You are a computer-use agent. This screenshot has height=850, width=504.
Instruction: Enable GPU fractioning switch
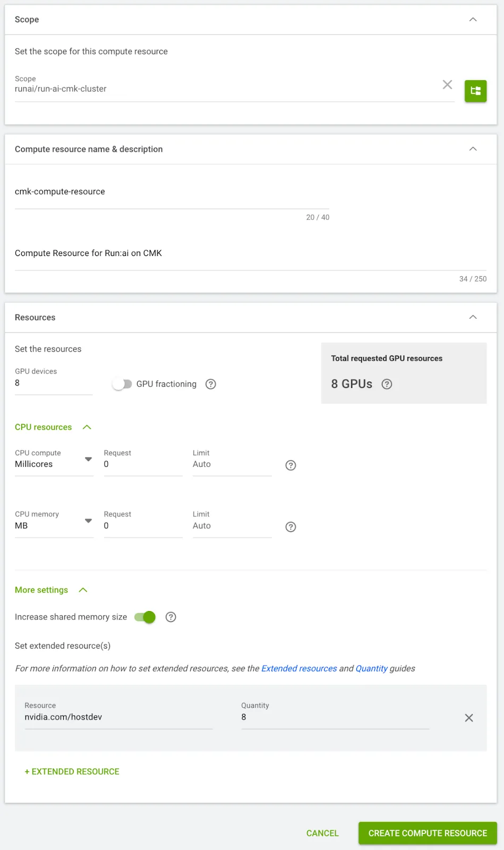122,384
